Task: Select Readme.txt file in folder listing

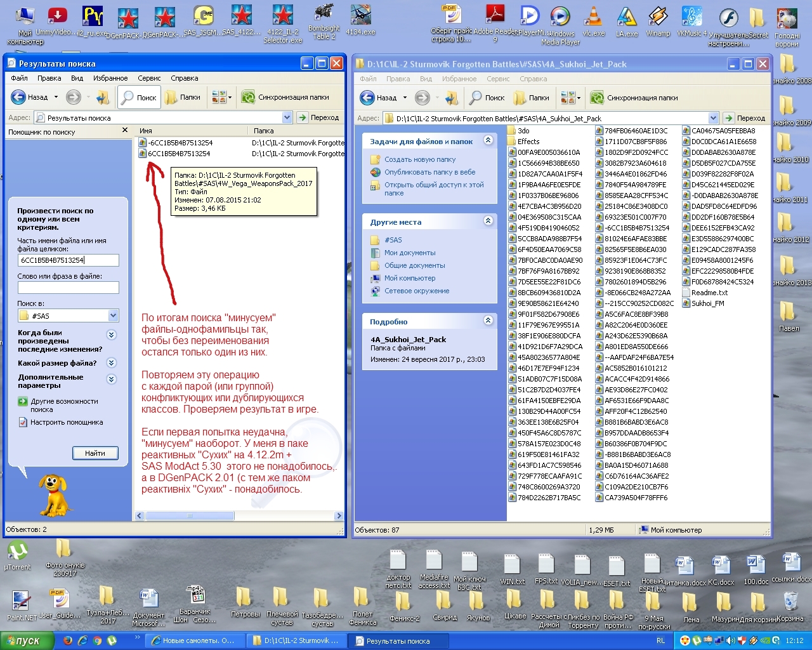Action: 705,293
